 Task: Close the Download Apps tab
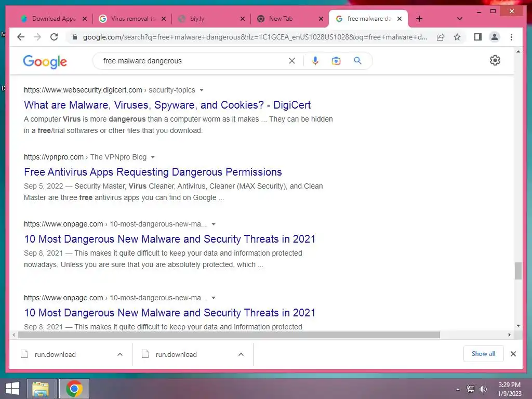pyautogui.click(x=85, y=19)
